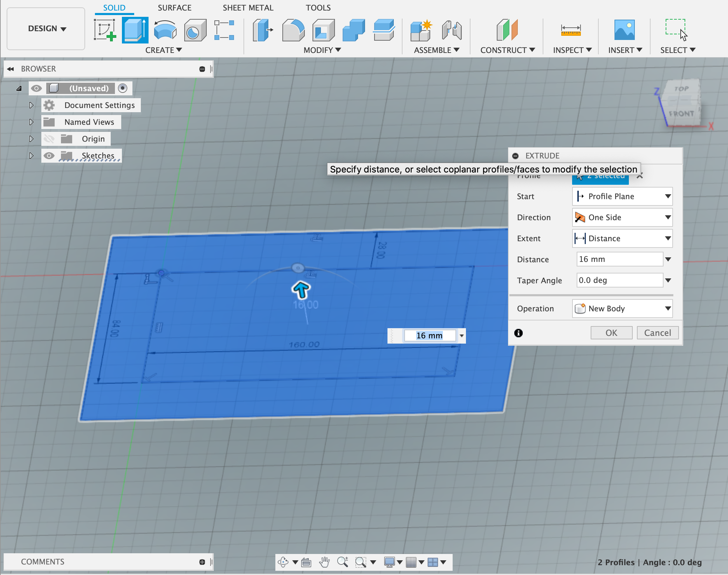Click the Hole tool icon
Viewport: 728px width, 575px height.
(195, 30)
